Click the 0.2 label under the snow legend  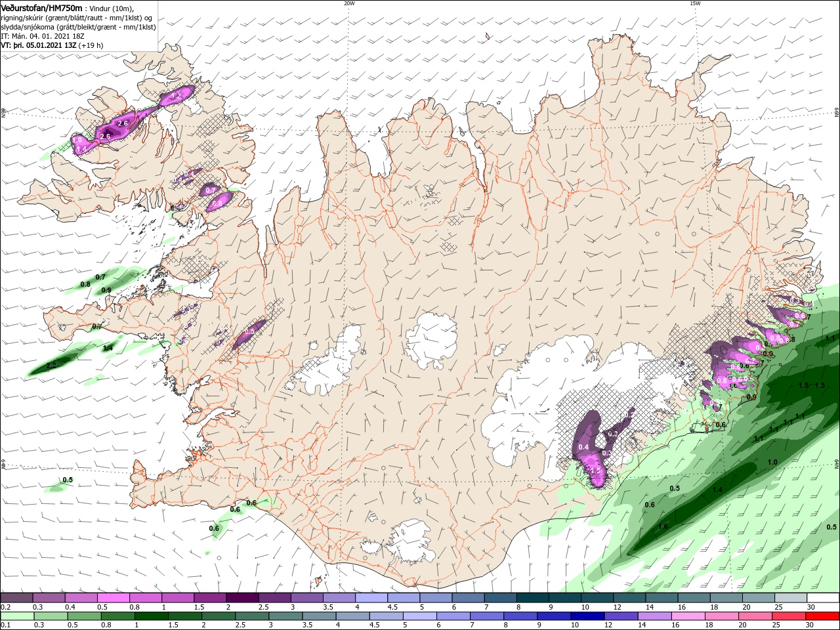click(x=5, y=607)
